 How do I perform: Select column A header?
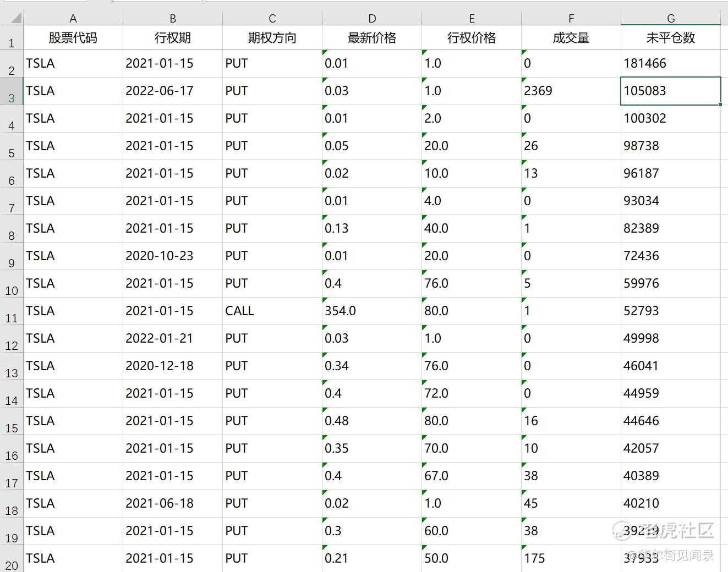(x=73, y=18)
